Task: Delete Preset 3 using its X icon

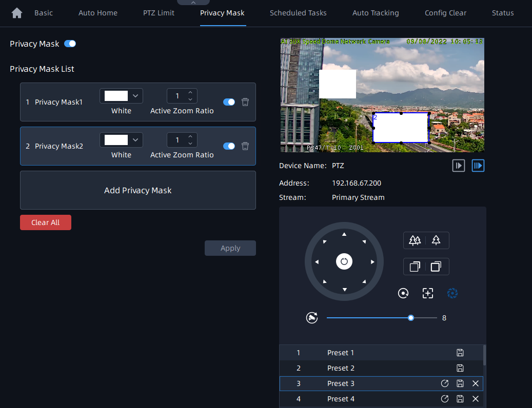Action: 476,383
